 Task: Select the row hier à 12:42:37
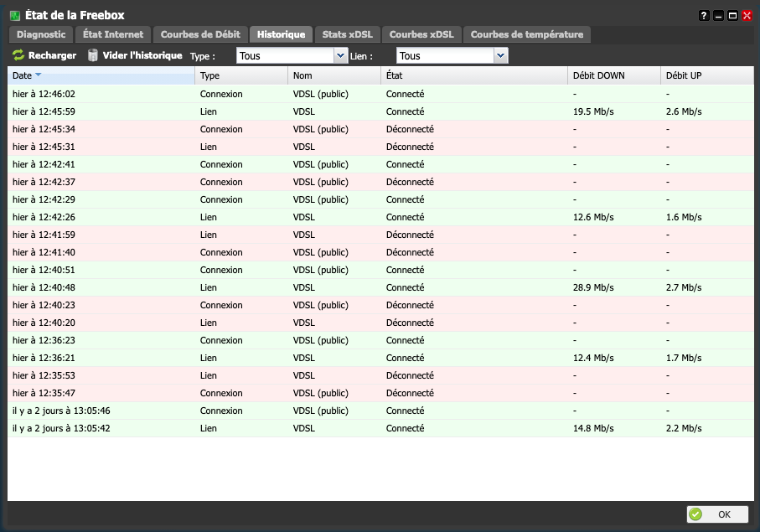[x=380, y=182]
